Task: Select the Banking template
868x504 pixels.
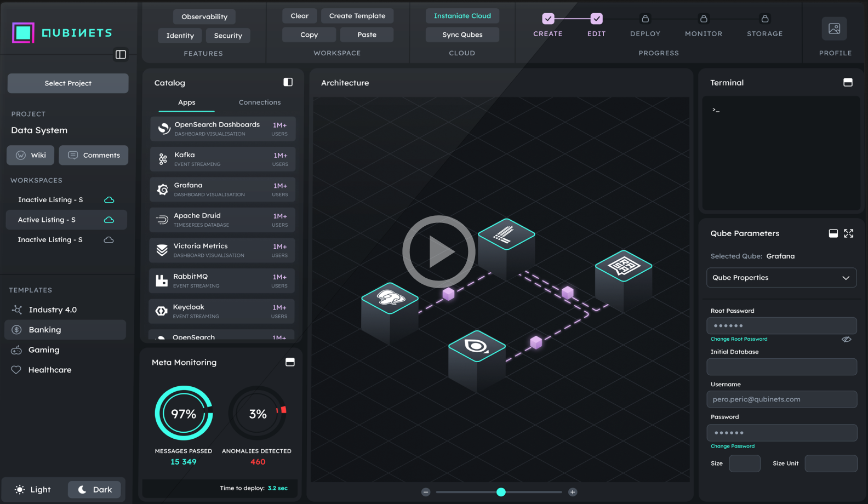Action: (x=45, y=330)
